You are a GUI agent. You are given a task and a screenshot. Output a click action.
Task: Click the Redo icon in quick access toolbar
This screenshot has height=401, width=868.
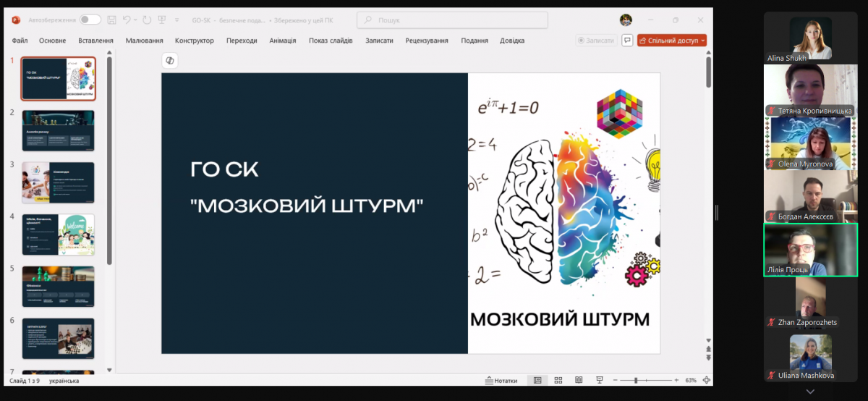tap(146, 20)
